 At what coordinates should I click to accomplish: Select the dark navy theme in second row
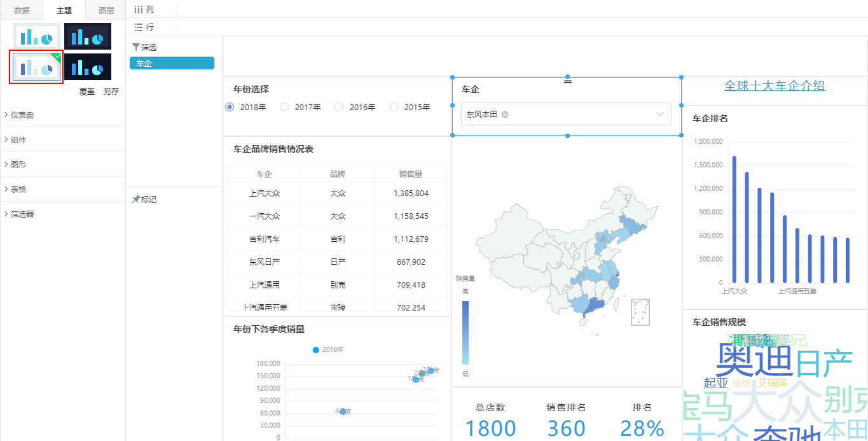(x=88, y=67)
